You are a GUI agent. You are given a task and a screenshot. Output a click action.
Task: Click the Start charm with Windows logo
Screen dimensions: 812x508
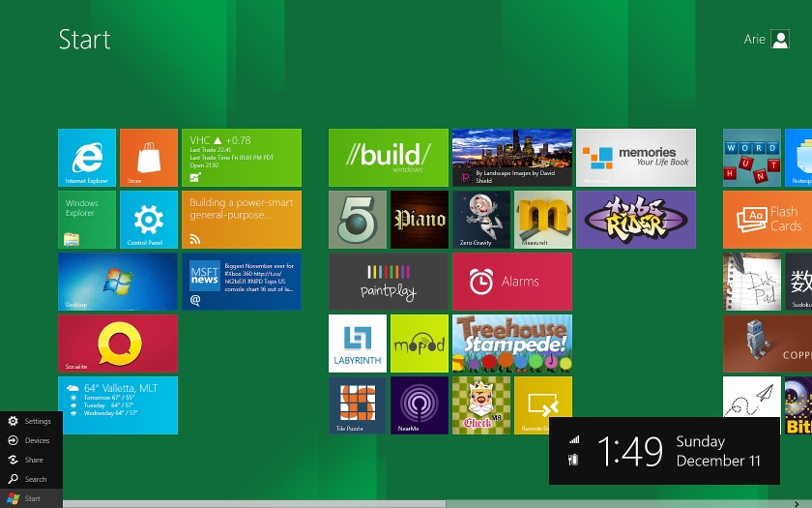coord(31,498)
